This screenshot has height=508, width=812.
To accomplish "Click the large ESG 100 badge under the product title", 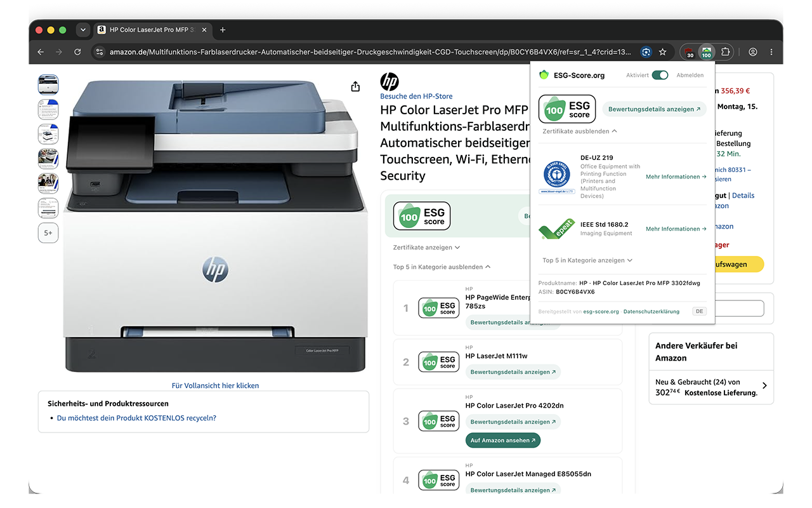I will coord(422,216).
